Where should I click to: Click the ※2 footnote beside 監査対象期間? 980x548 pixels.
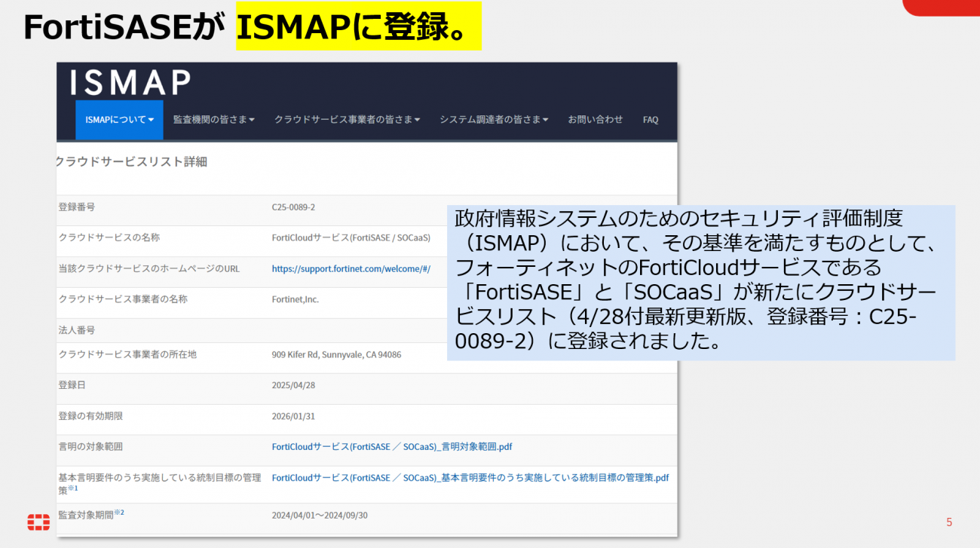(119, 513)
